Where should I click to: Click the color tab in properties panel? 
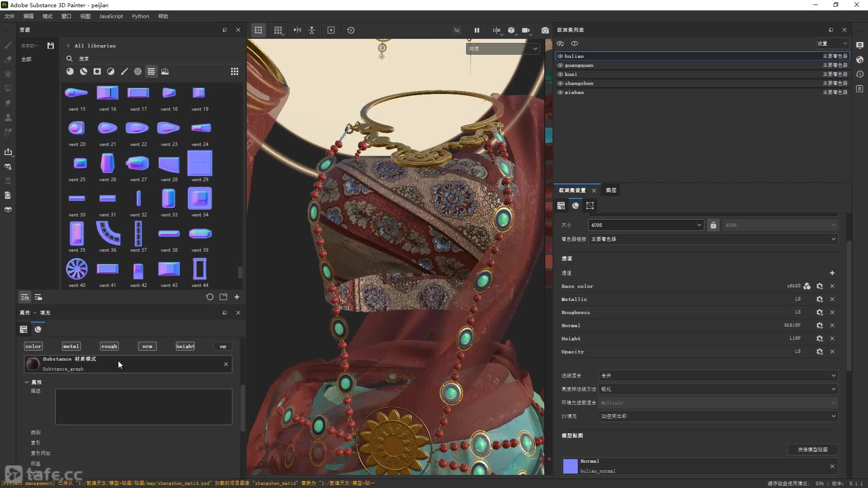coord(33,346)
